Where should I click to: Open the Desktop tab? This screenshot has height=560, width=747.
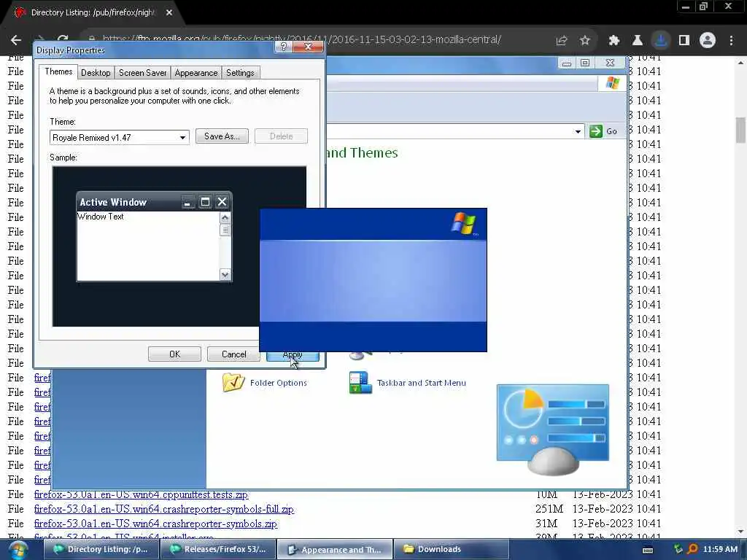pos(96,73)
